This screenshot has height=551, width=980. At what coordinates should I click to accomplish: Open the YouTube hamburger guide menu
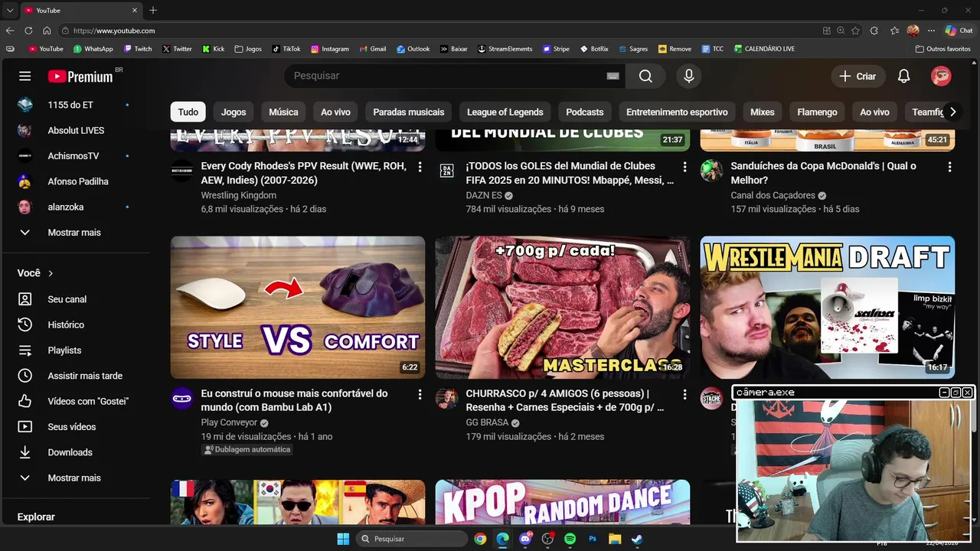coord(24,76)
